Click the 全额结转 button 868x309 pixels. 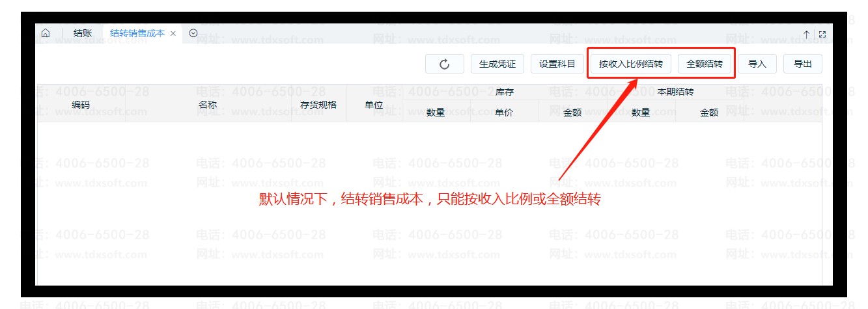(x=705, y=64)
